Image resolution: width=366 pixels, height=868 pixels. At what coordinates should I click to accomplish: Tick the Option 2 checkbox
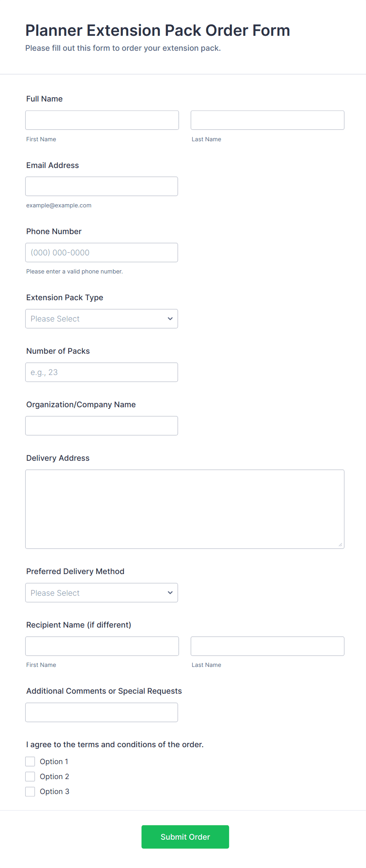click(30, 776)
